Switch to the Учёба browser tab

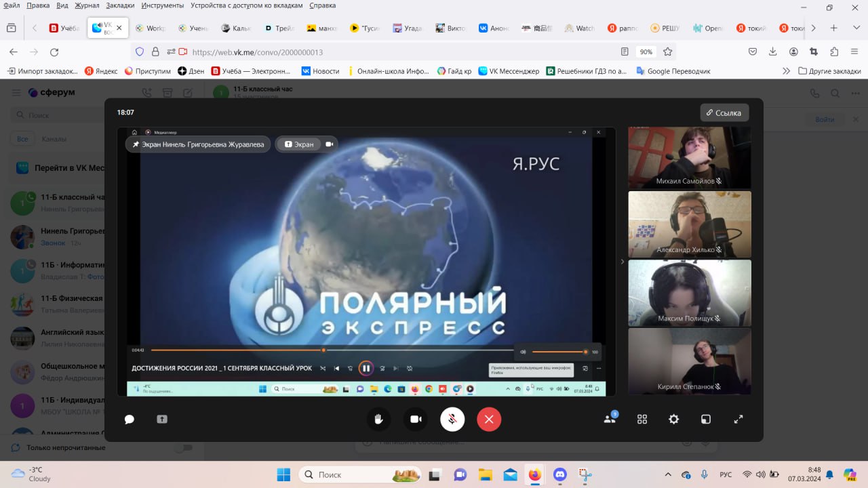pyautogui.click(x=65, y=28)
